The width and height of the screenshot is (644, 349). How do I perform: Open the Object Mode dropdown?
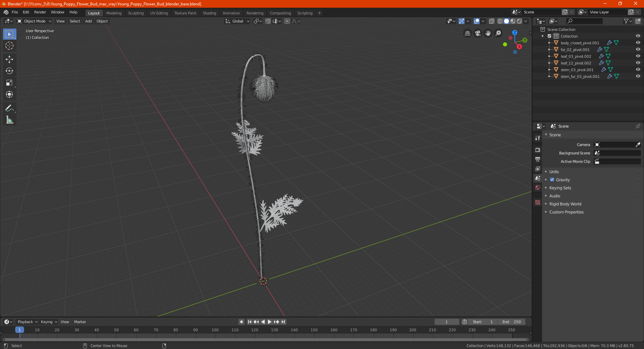34,21
